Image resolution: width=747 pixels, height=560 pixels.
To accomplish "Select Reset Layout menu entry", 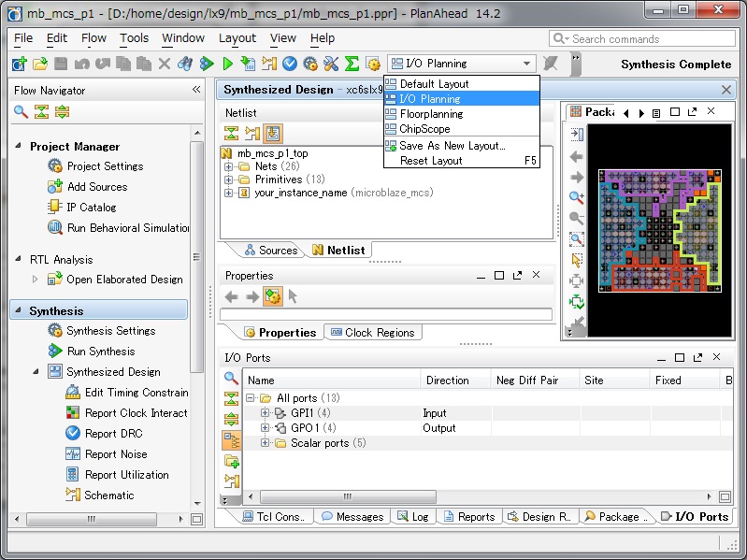I will click(462, 161).
